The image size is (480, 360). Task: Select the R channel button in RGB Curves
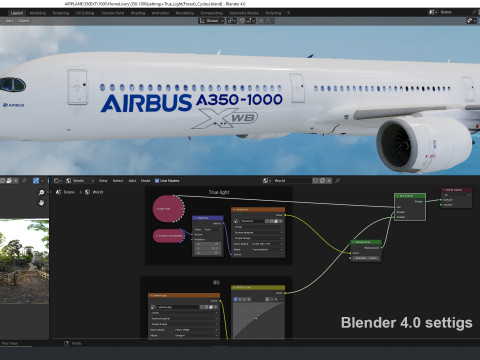click(240, 299)
